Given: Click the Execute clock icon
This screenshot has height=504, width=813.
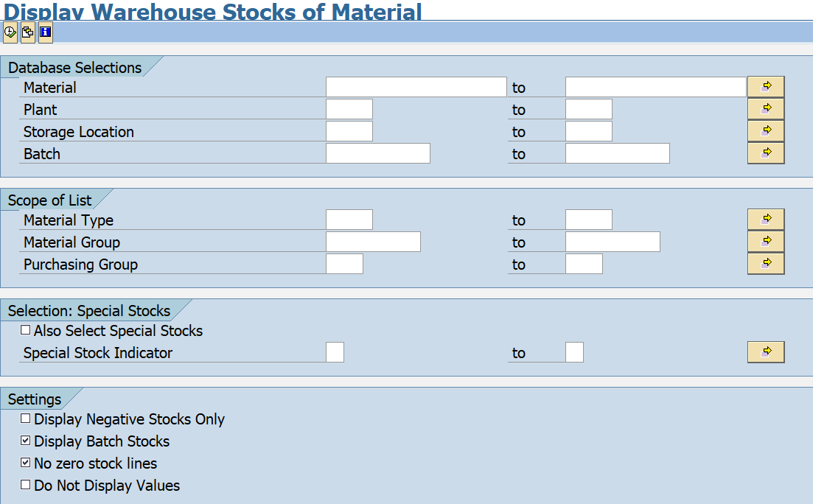Looking at the screenshot, I should (x=10, y=32).
